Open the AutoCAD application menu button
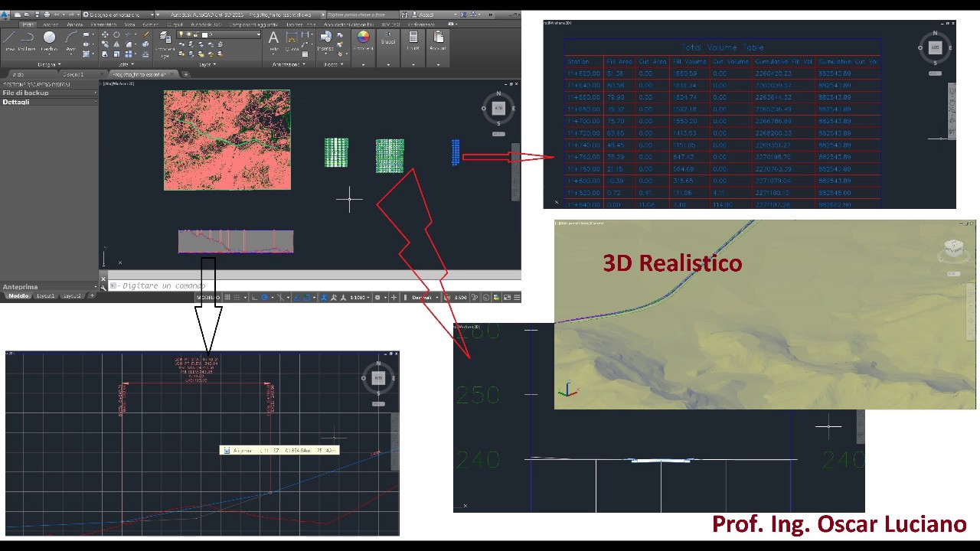 pyautogui.click(x=5, y=15)
